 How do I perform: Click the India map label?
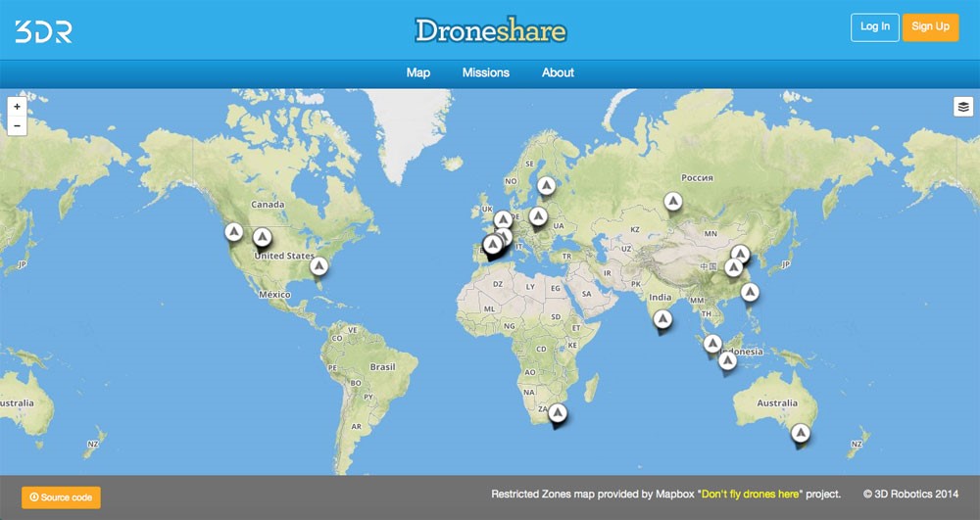[660, 297]
